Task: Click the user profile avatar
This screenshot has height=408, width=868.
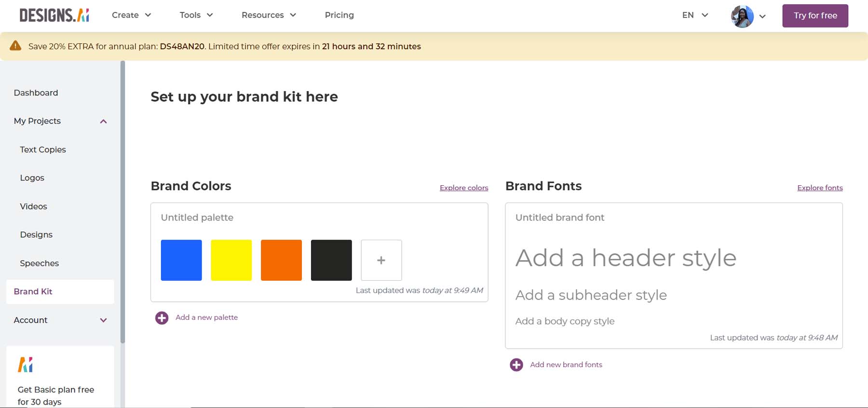Action: point(742,16)
